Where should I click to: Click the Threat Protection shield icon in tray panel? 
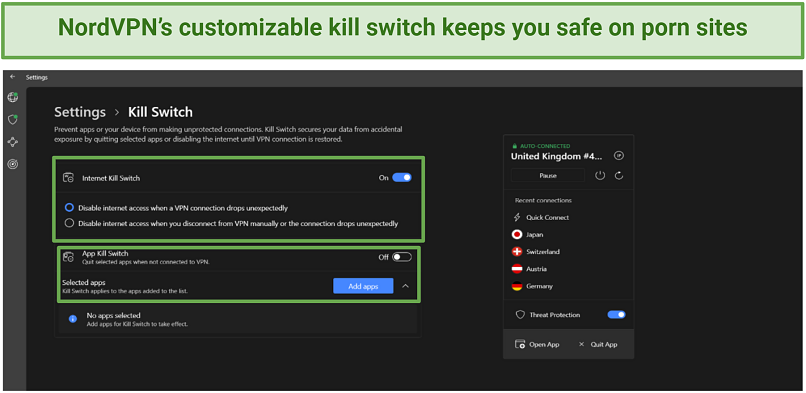point(520,314)
